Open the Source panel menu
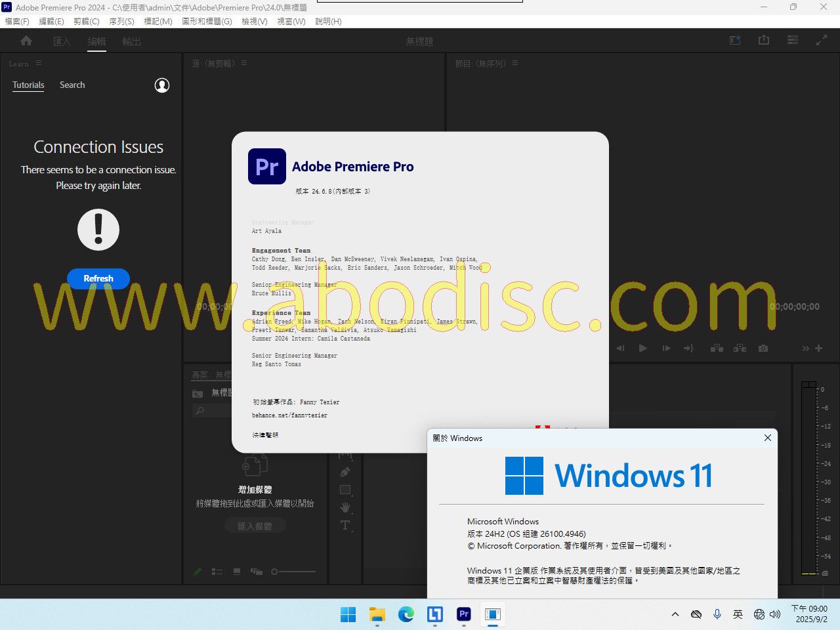The image size is (840, 630). 244,63
